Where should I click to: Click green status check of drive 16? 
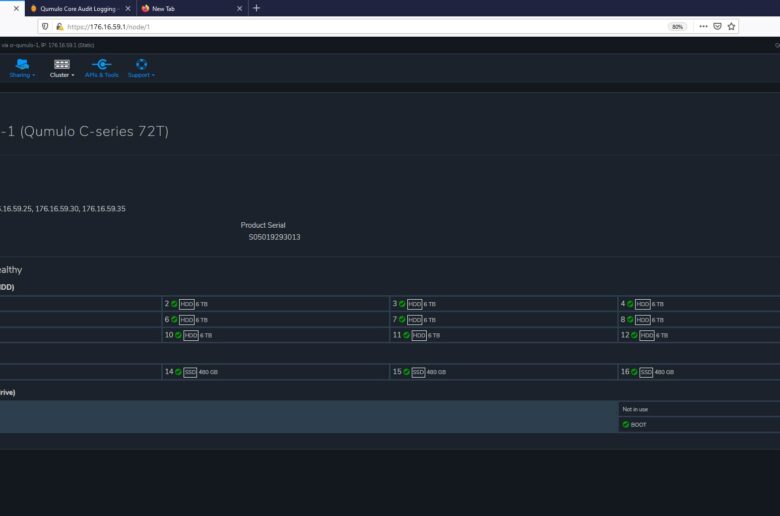click(x=634, y=372)
